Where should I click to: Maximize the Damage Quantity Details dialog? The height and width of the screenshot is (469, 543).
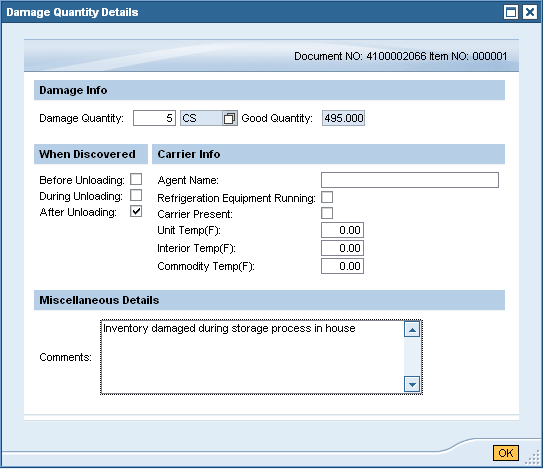pos(511,12)
